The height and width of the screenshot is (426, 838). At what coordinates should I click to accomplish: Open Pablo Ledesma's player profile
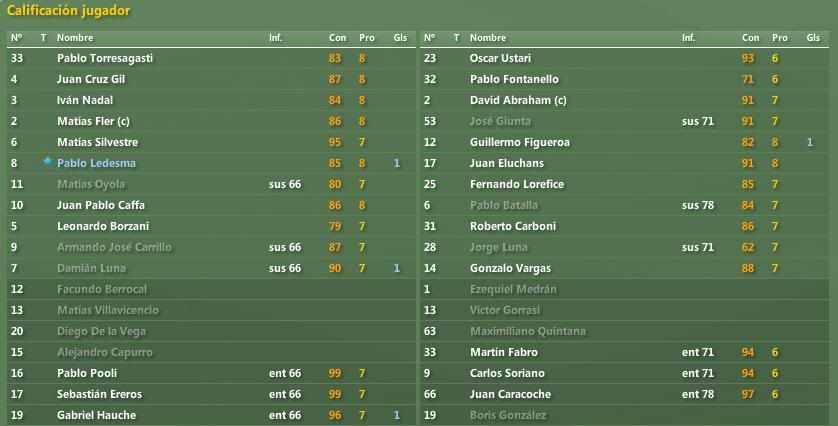[96, 163]
